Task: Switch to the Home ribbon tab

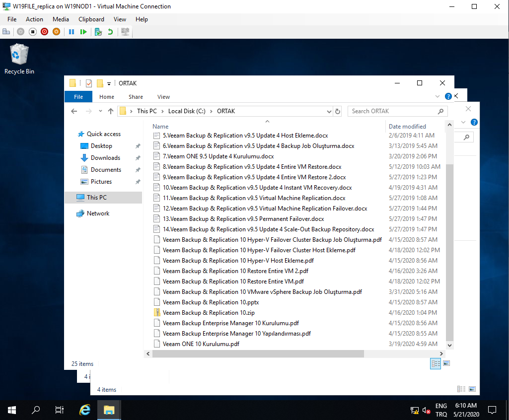Action: 107,97
